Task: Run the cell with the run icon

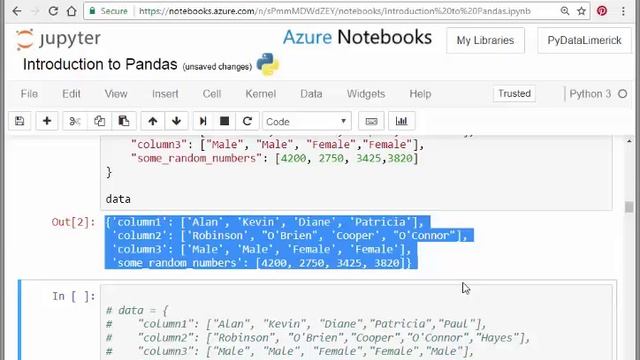Action: 203,121
